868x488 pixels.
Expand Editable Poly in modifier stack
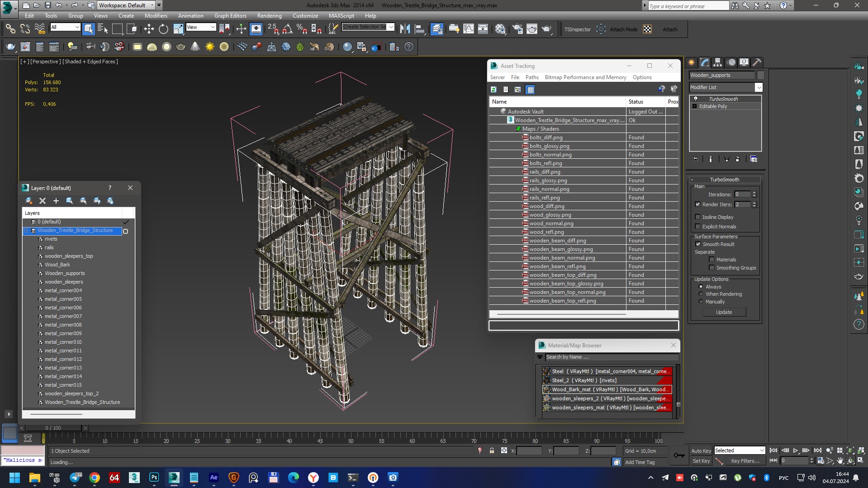pos(694,106)
